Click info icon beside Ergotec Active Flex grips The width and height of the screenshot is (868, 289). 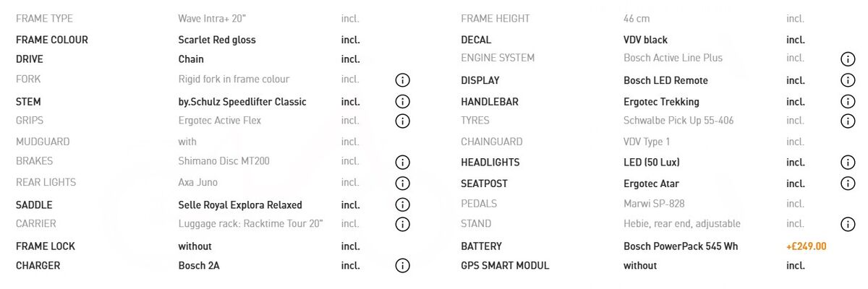pos(403,121)
